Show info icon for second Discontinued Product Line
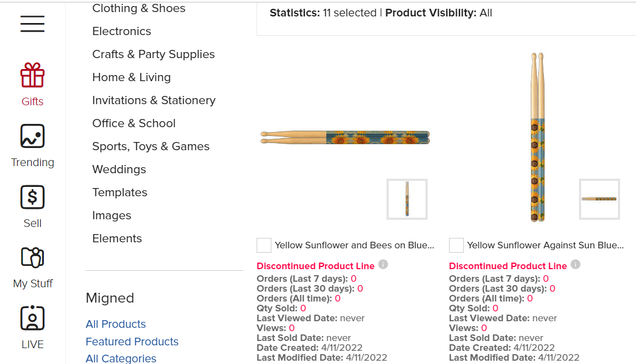This screenshot has width=636, height=364. [x=575, y=264]
